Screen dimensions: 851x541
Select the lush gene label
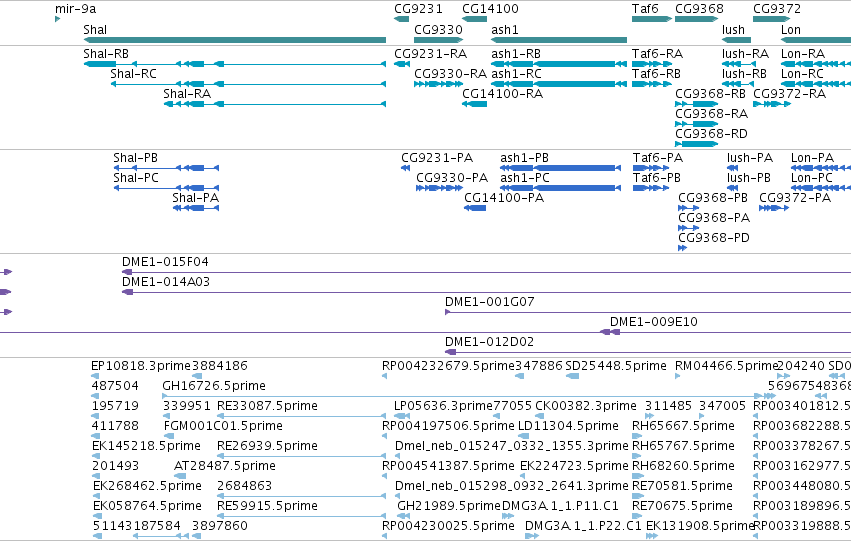click(733, 30)
